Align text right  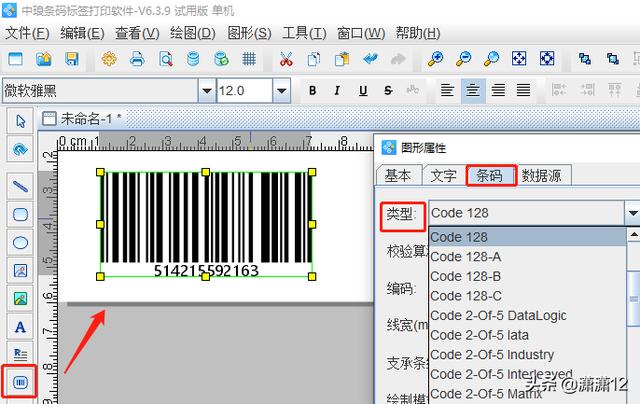498,90
